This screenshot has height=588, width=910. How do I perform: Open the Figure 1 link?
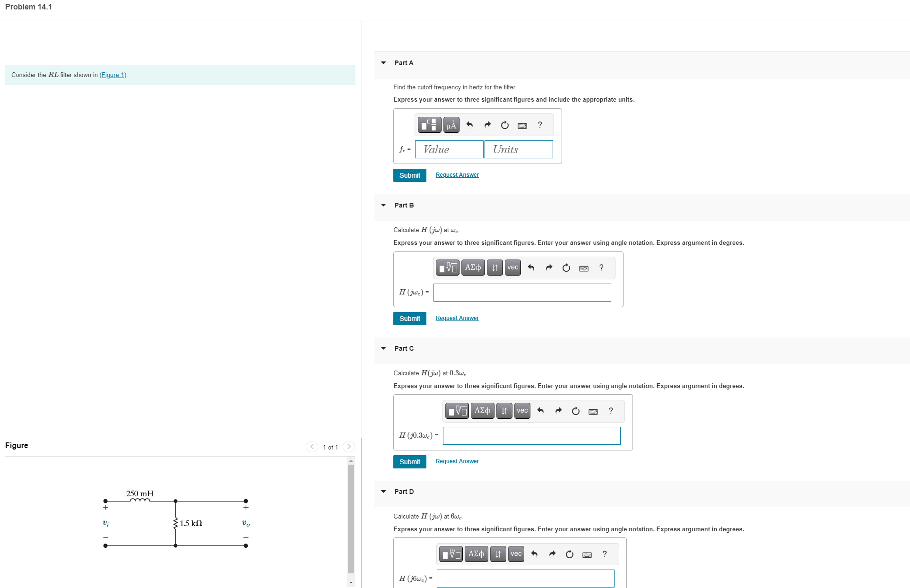click(x=113, y=75)
